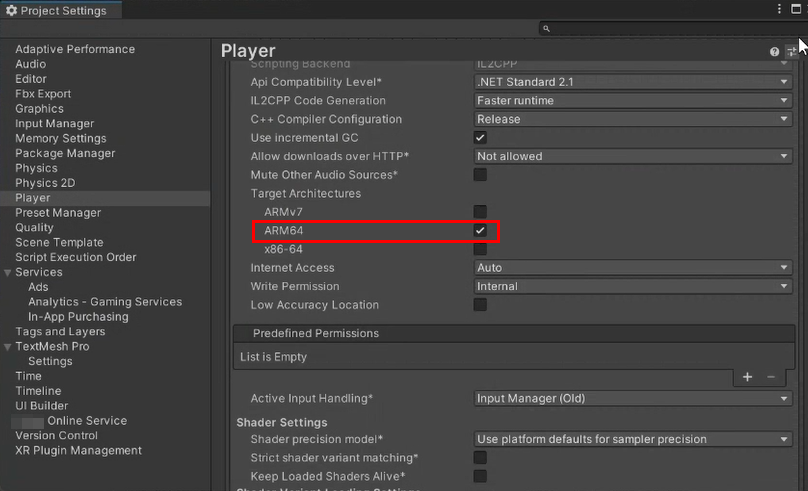
Task: Toggle Use incremental GC checkbox
Action: pos(480,138)
